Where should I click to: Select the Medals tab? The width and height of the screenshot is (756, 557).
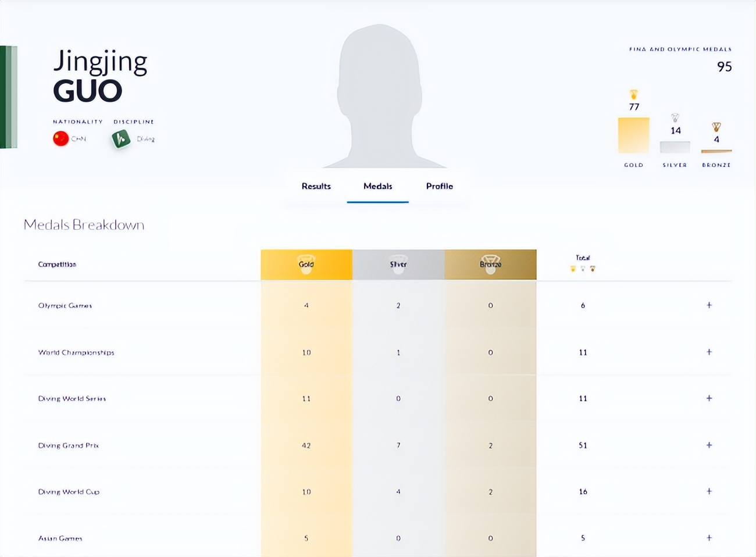pos(378,186)
